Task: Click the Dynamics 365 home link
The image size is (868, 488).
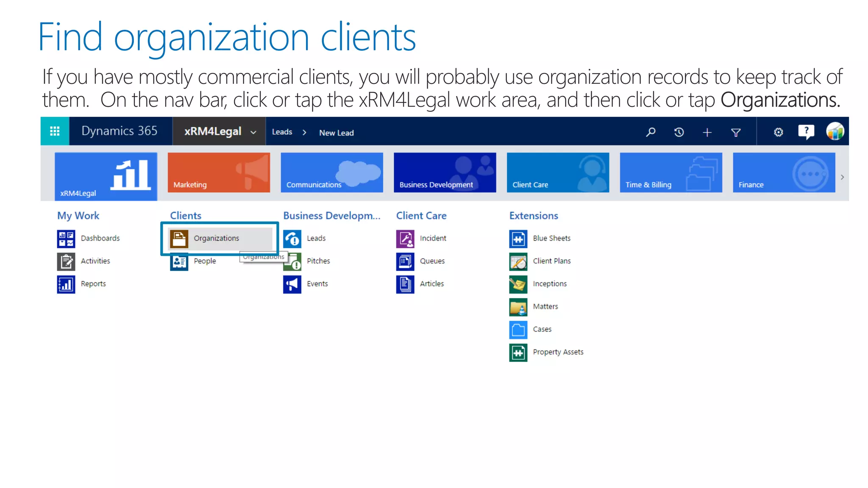Action: point(120,131)
